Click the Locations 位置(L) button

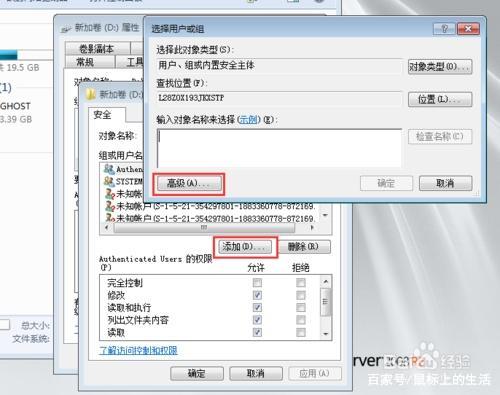coord(440,99)
